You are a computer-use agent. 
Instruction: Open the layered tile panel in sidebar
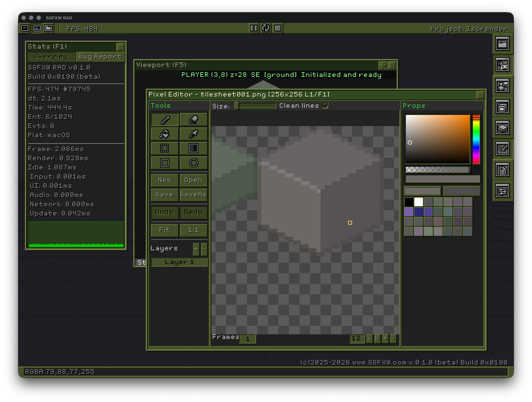[x=503, y=128]
